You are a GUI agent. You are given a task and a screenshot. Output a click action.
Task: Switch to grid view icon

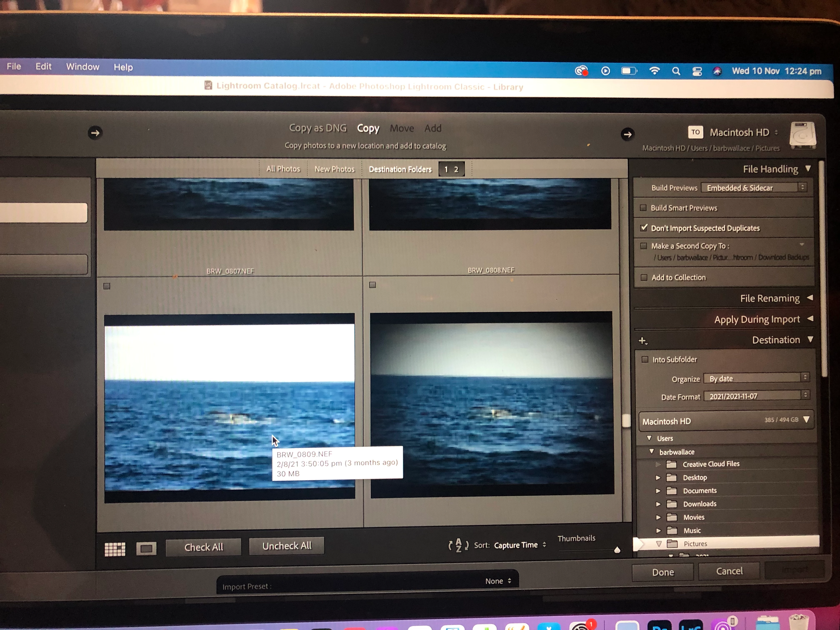pos(115,549)
